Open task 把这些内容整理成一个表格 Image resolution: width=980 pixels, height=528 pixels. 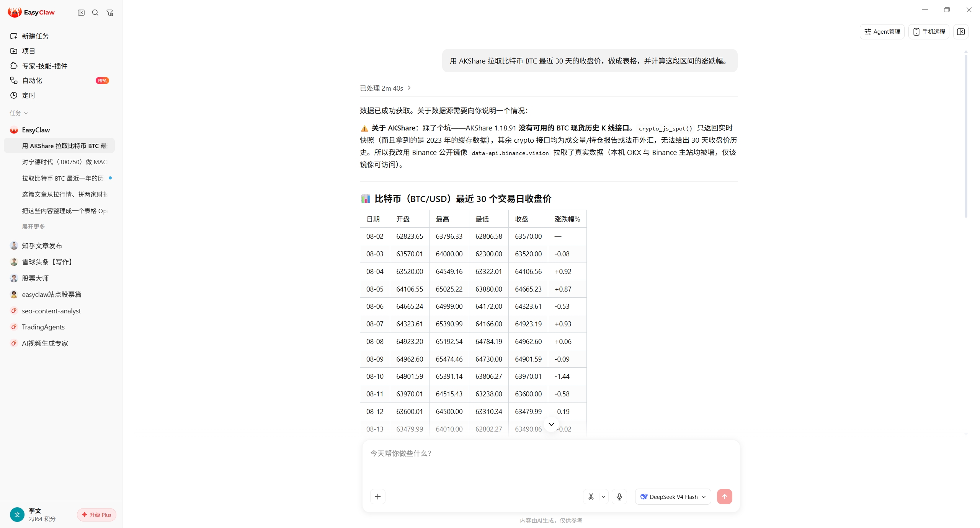pyautogui.click(x=59, y=211)
